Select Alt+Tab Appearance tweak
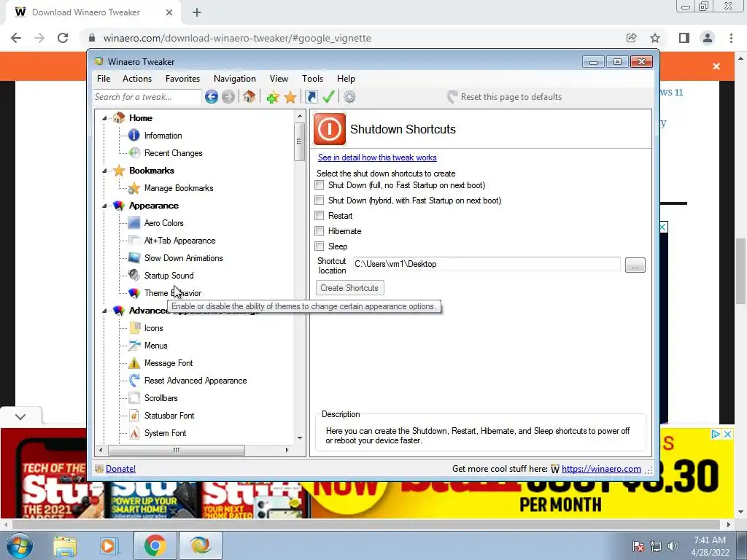This screenshot has width=747, height=560. pyautogui.click(x=179, y=241)
